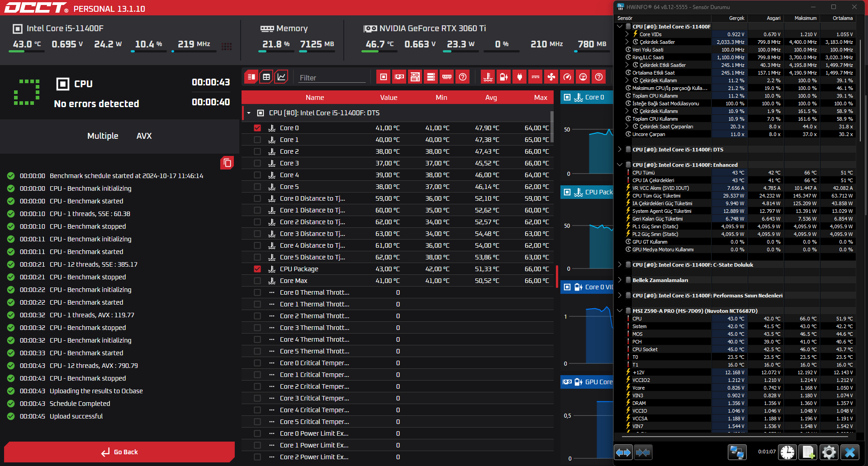
Task: Check the Core 1 temperature checkbox
Action: pyautogui.click(x=257, y=140)
